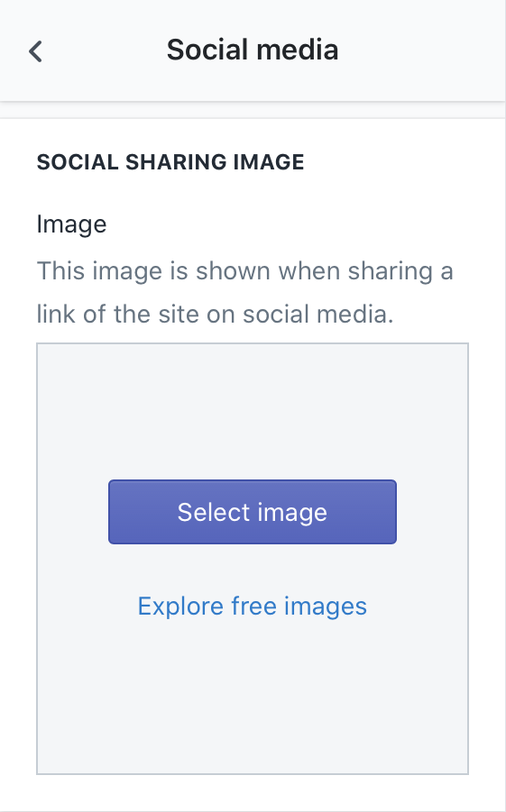Click the 'link of the site on social media' line
506x812 pixels.
pos(216,314)
